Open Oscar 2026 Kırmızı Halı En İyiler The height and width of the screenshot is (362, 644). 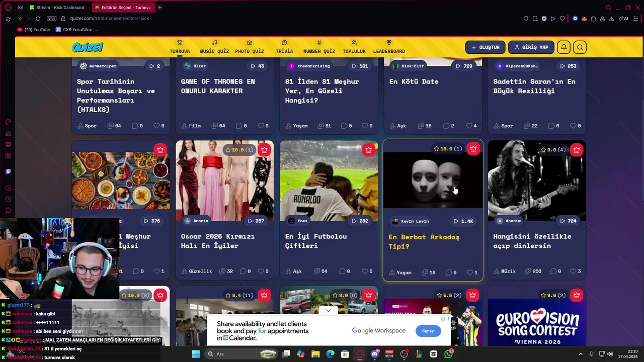[x=218, y=241]
